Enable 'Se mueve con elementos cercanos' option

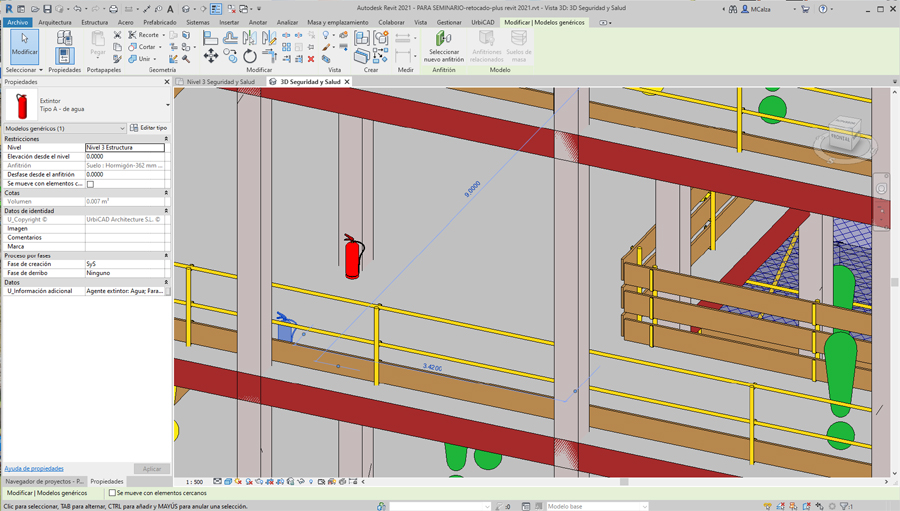[x=112, y=493]
